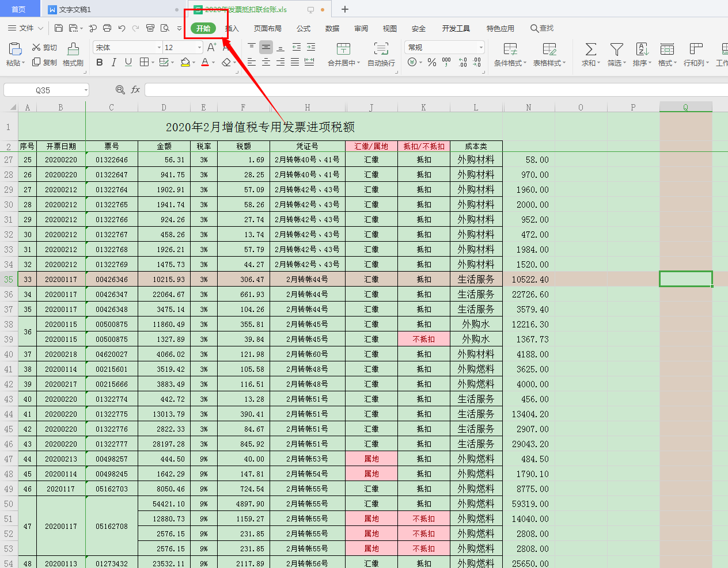Click the Paste clipboard icon
Viewport: 728px width, 568px height.
[x=15, y=49]
